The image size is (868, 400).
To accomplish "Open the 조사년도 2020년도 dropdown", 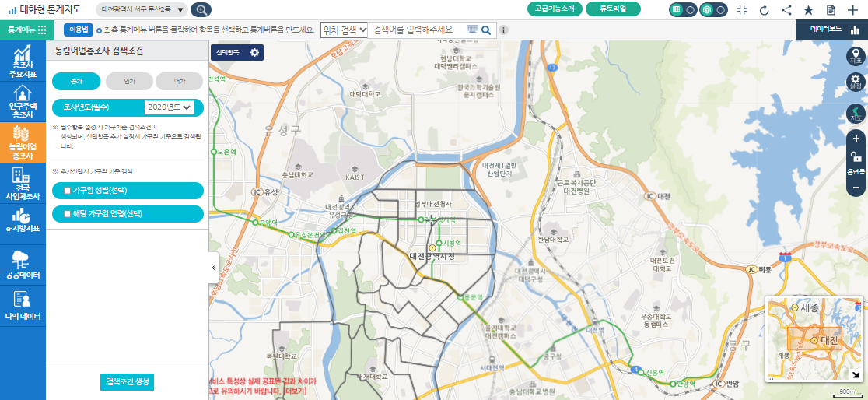I will [169, 107].
